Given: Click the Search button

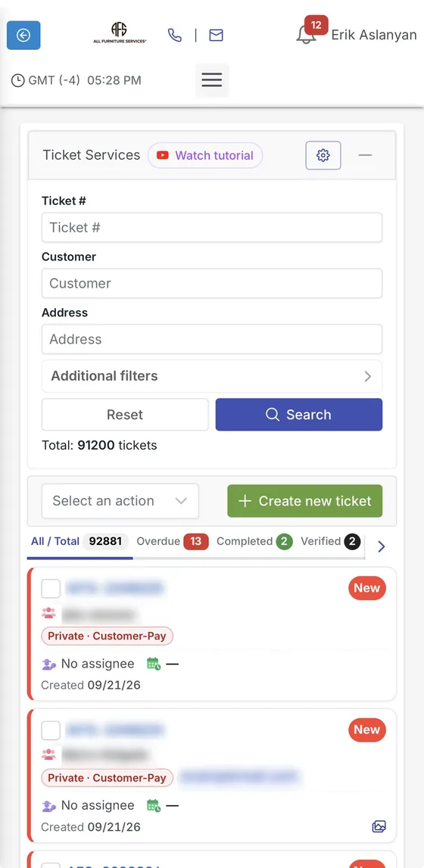Looking at the screenshot, I should [x=299, y=415].
